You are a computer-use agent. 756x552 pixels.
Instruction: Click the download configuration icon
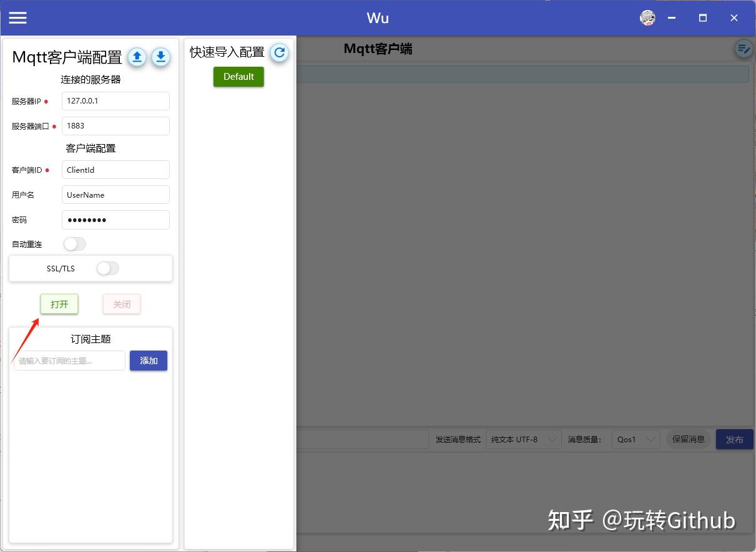point(160,57)
